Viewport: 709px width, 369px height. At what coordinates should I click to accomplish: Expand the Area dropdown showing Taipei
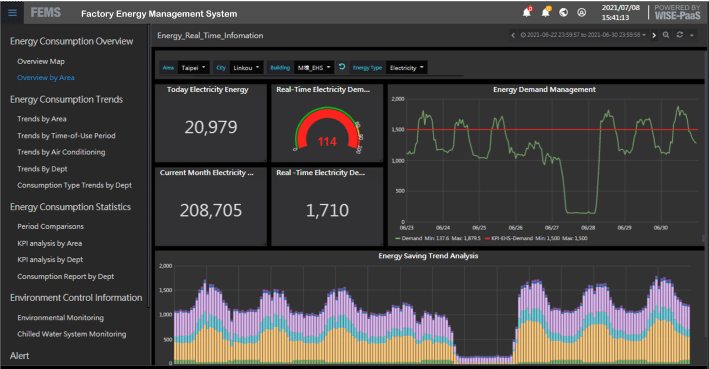(x=194, y=68)
